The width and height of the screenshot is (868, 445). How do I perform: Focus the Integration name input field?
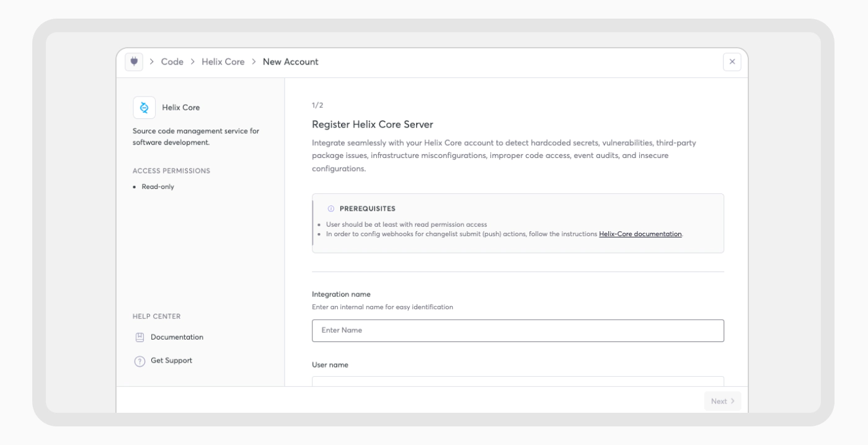[x=518, y=330]
